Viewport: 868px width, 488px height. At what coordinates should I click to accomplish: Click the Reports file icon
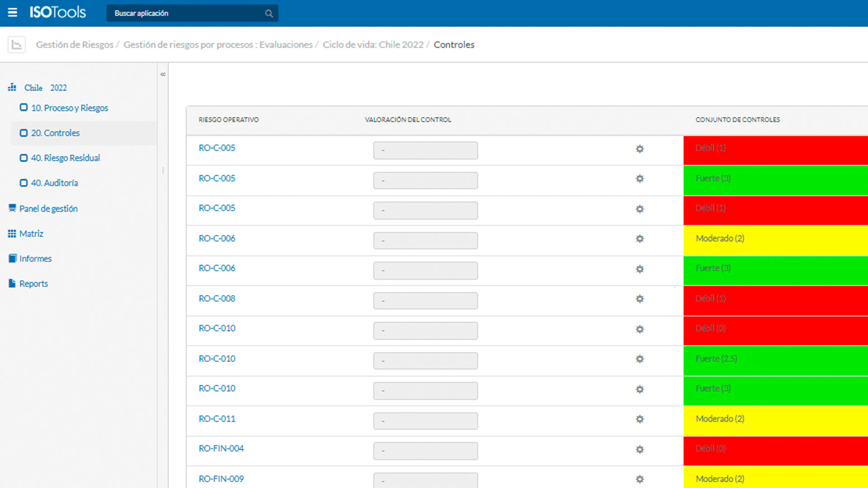12,283
